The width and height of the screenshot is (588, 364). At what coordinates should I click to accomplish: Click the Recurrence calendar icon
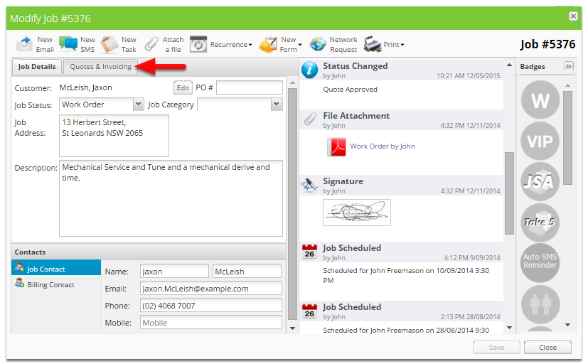pyautogui.click(x=198, y=45)
